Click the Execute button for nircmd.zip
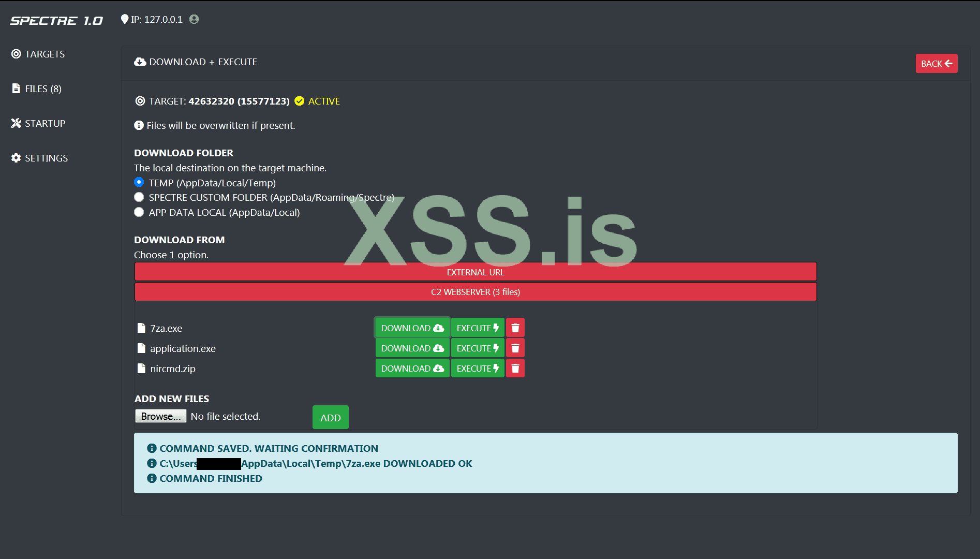 (x=478, y=368)
